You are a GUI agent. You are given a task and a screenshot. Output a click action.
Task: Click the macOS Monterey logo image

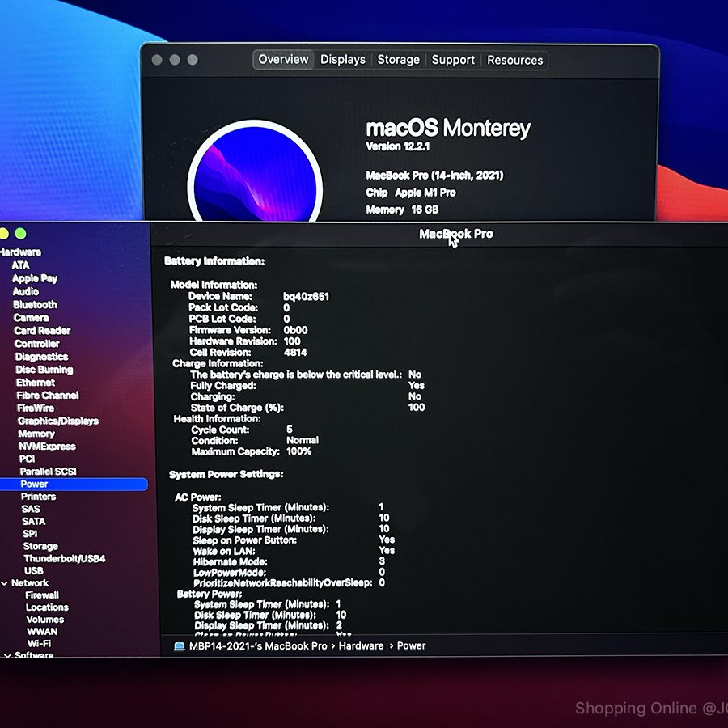tap(255, 171)
